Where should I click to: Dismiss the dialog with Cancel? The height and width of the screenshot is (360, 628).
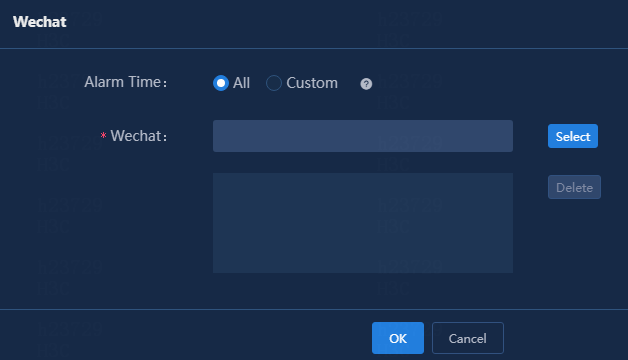(467, 338)
